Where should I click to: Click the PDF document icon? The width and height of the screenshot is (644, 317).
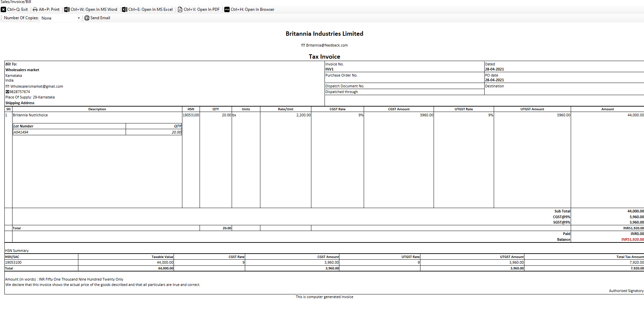coord(180,9)
